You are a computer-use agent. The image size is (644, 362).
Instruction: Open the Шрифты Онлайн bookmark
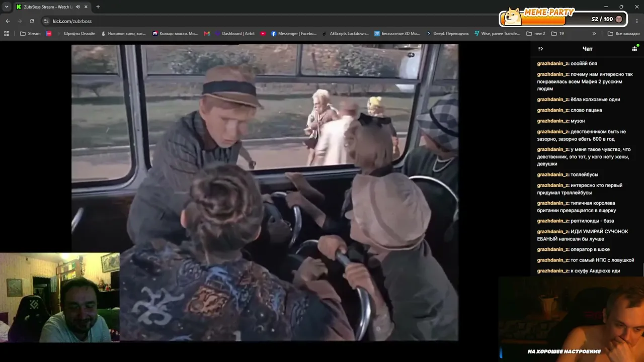[x=75, y=34]
